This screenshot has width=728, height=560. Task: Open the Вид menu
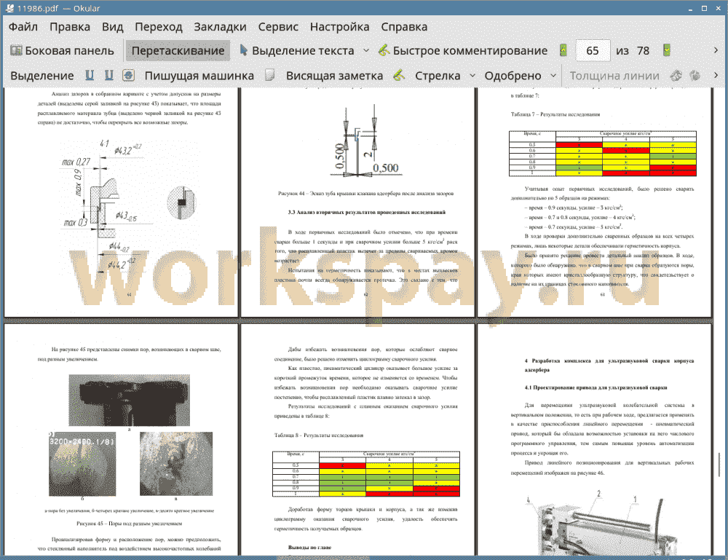[112, 27]
